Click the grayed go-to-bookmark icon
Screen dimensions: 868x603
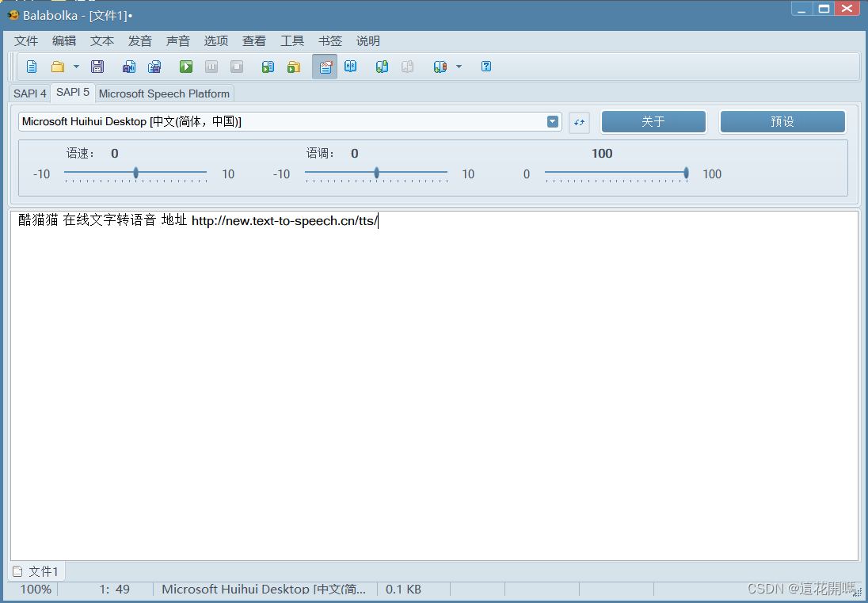tap(407, 67)
